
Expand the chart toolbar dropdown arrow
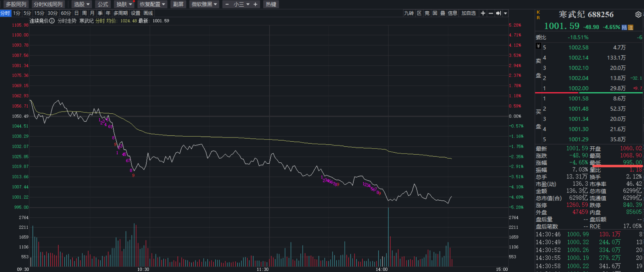coord(505,13)
